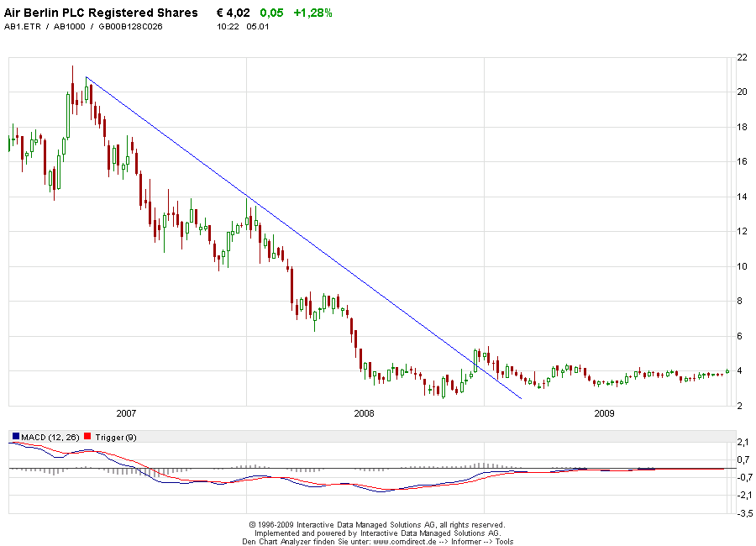The width and height of the screenshot is (756, 546).
Task: Select the WKN code AB1000
Action: point(69,27)
